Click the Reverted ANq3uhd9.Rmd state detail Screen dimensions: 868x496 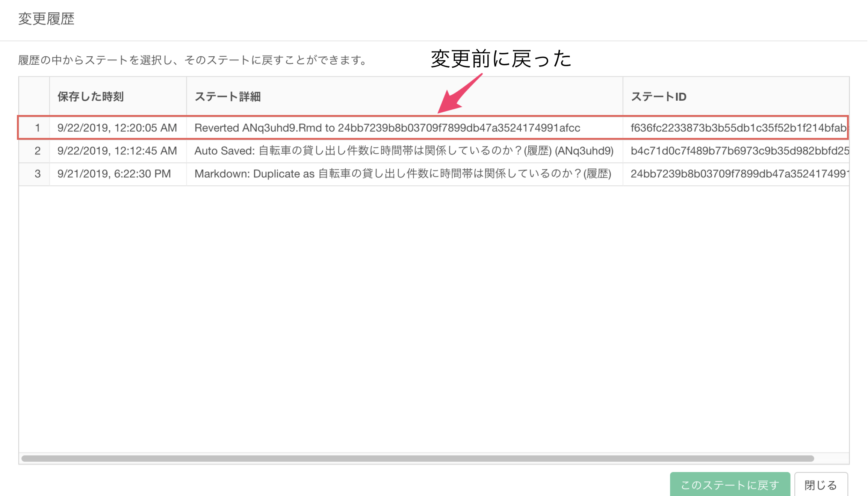[387, 128]
